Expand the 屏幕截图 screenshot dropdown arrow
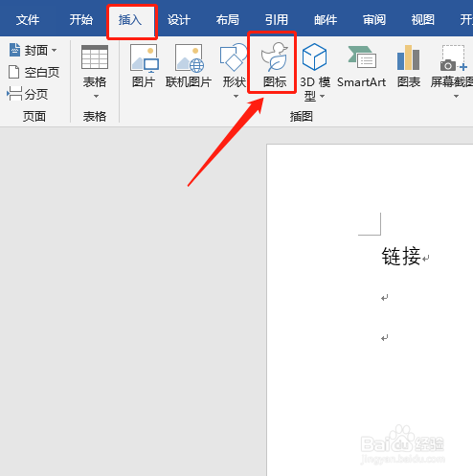The width and height of the screenshot is (473, 476). coord(456,96)
